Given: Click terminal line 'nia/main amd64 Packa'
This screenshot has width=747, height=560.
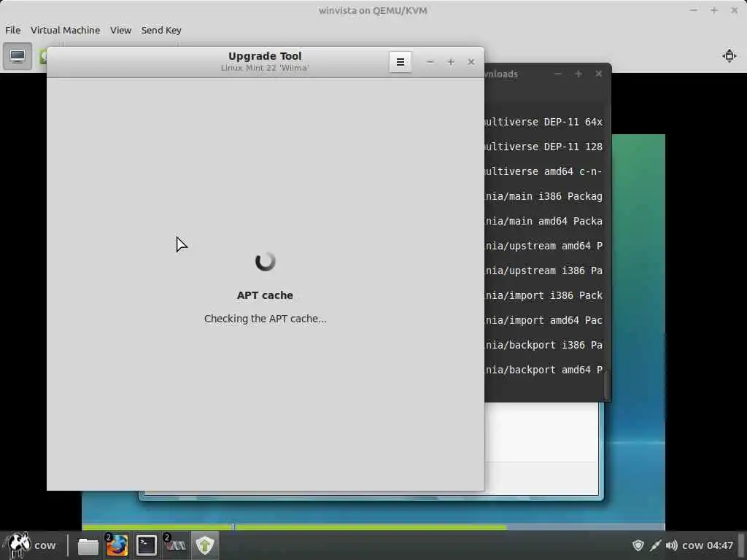Looking at the screenshot, I should 543,221.
